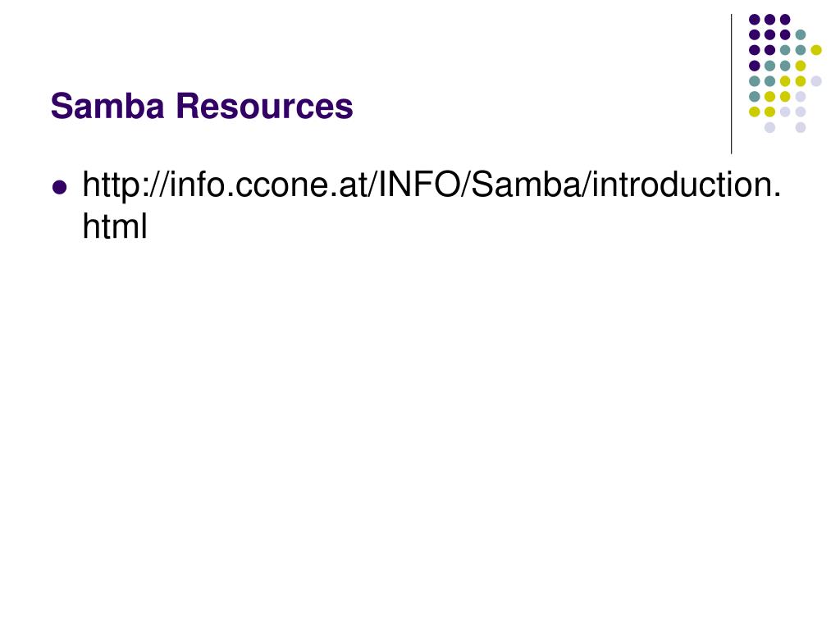This screenshot has width=840, height=630.
Task: Select the only teal dot in the second dot row
Action: 801,34
